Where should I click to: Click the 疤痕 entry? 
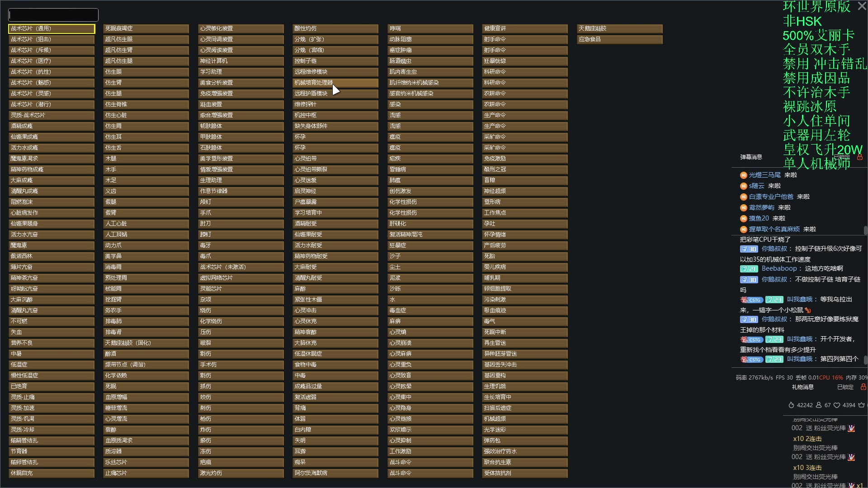[x=241, y=462]
